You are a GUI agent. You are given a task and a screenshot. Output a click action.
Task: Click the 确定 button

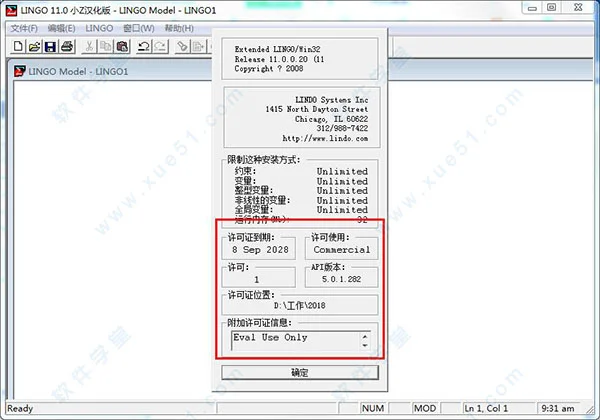tap(300, 373)
